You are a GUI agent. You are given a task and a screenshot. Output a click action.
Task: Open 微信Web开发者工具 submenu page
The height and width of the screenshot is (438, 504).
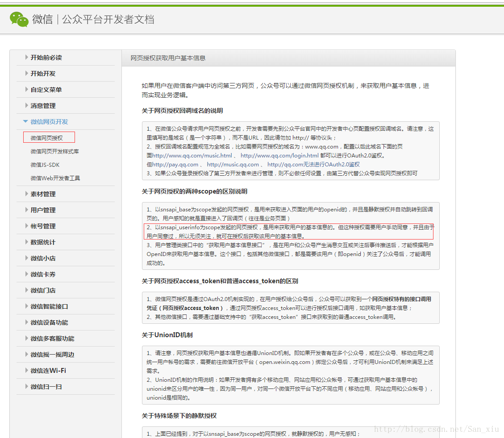point(55,178)
